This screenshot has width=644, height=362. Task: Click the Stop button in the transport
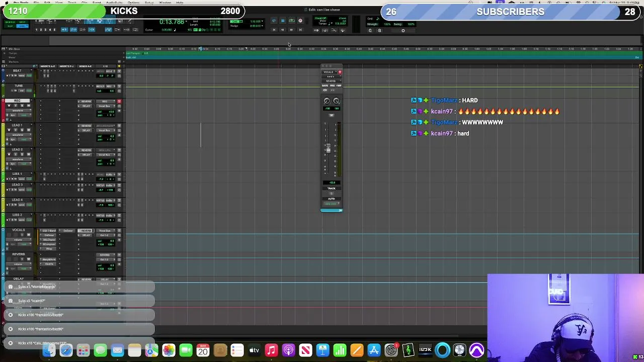pyautogui.click(x=283, y=21)
